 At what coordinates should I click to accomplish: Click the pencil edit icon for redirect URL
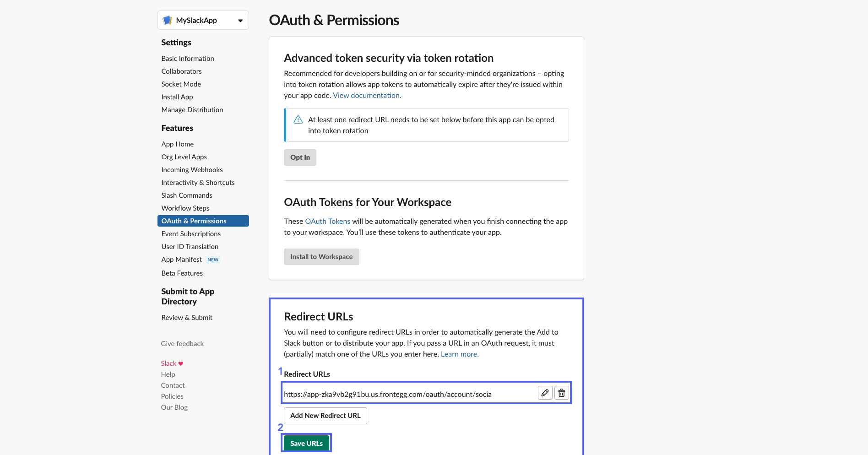coord(545,393)
